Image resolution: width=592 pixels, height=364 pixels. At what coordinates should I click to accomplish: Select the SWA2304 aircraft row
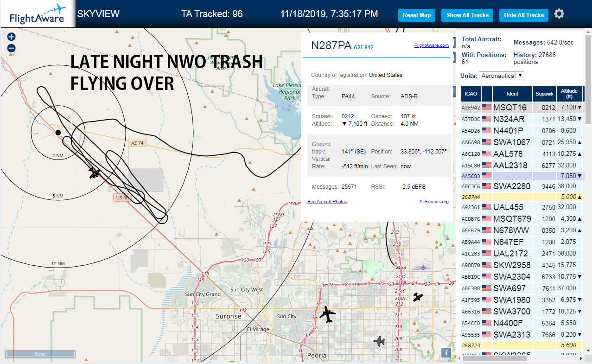click(x=522, y=277)
